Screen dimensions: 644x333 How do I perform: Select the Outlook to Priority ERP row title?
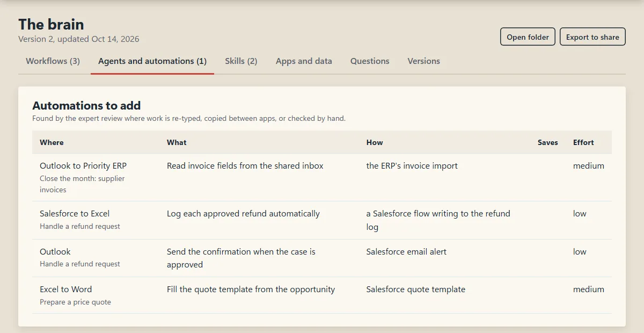pos(83,165)
